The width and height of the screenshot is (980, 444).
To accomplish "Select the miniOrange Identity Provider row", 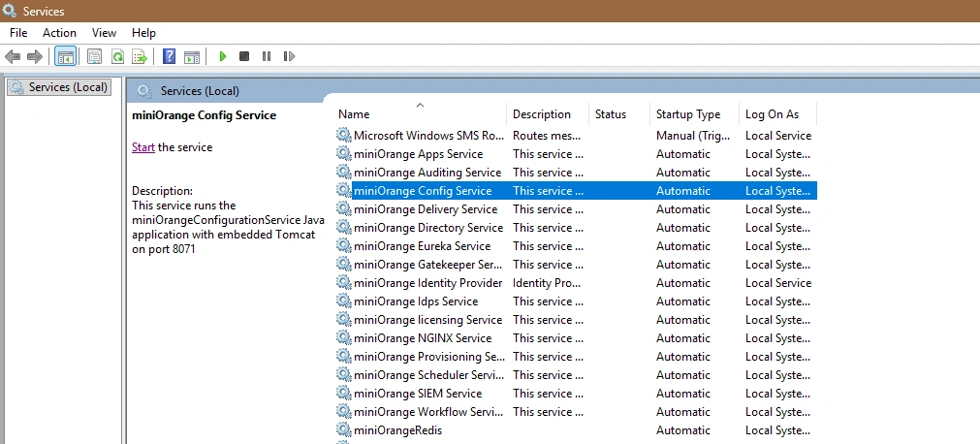I will click(576, 283).
